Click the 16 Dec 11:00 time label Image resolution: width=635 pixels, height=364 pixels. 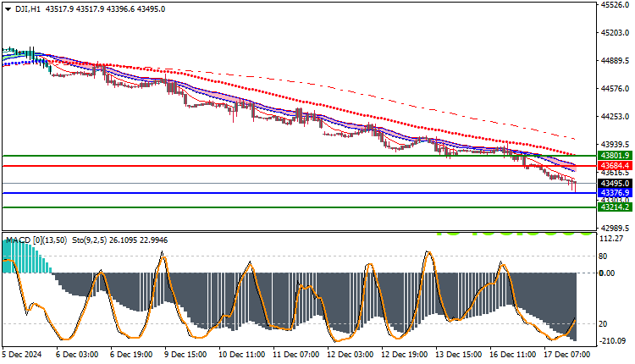[513, 355]
